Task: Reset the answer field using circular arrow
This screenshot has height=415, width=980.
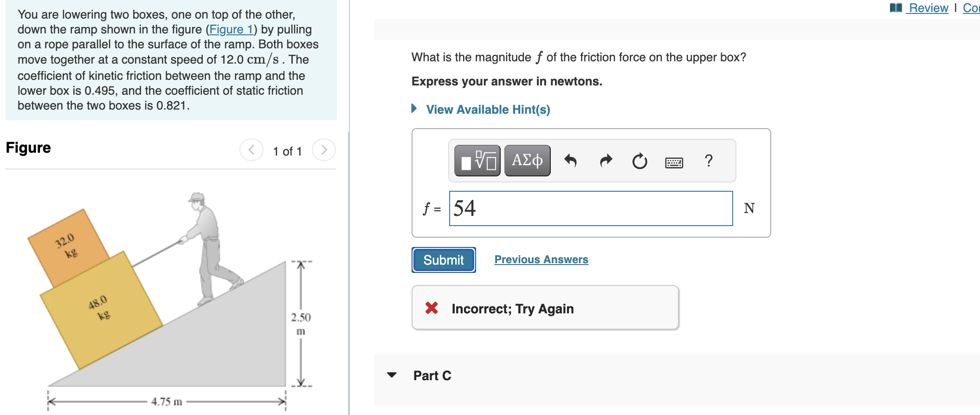Action: tap(639, 161)
